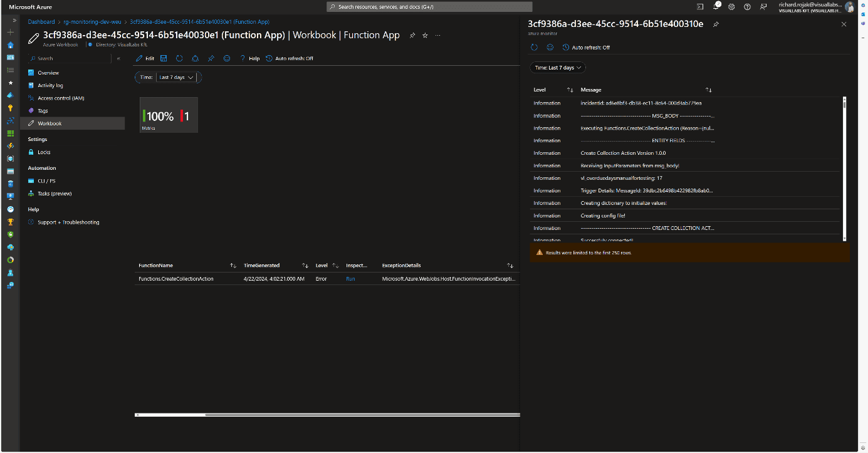Click the green shield icon in left navigation
This screenshot has height=453, width=868.
10,234
